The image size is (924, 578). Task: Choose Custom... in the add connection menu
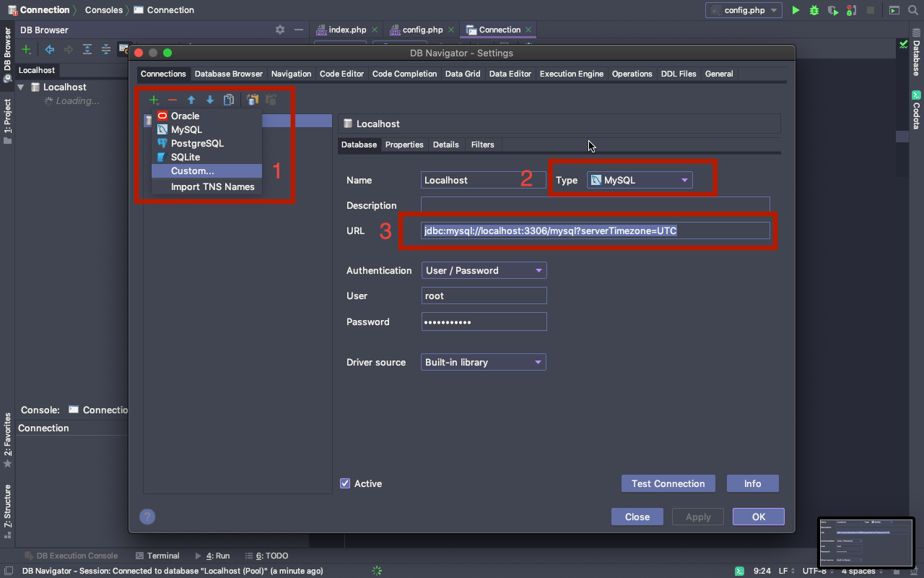[206, 171]
